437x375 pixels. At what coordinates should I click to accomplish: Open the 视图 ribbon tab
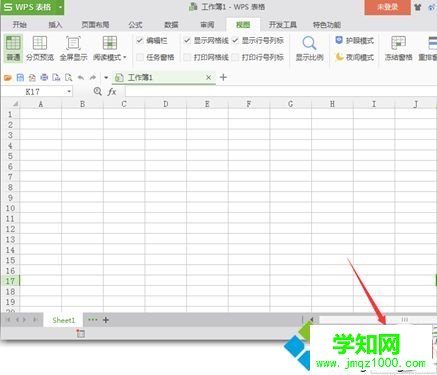(x=243, y=25)
